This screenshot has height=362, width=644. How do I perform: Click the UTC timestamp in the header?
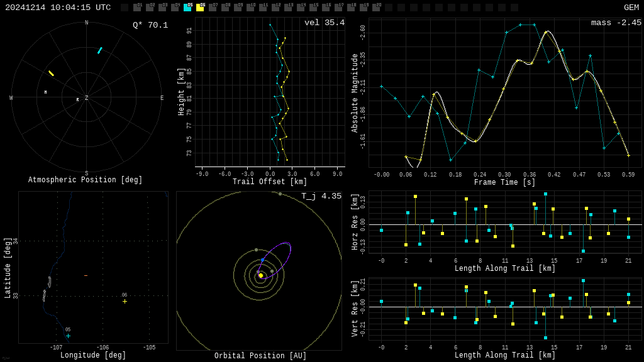(58, 8)
